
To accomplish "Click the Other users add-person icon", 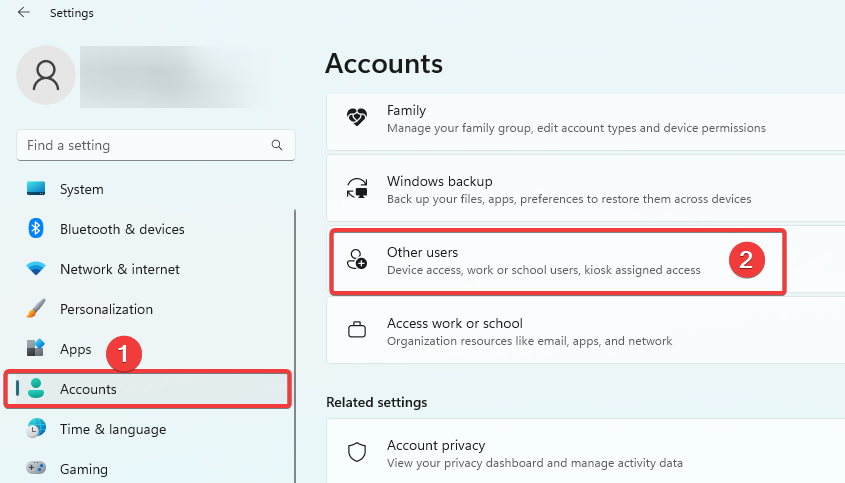I will (357, 259).
